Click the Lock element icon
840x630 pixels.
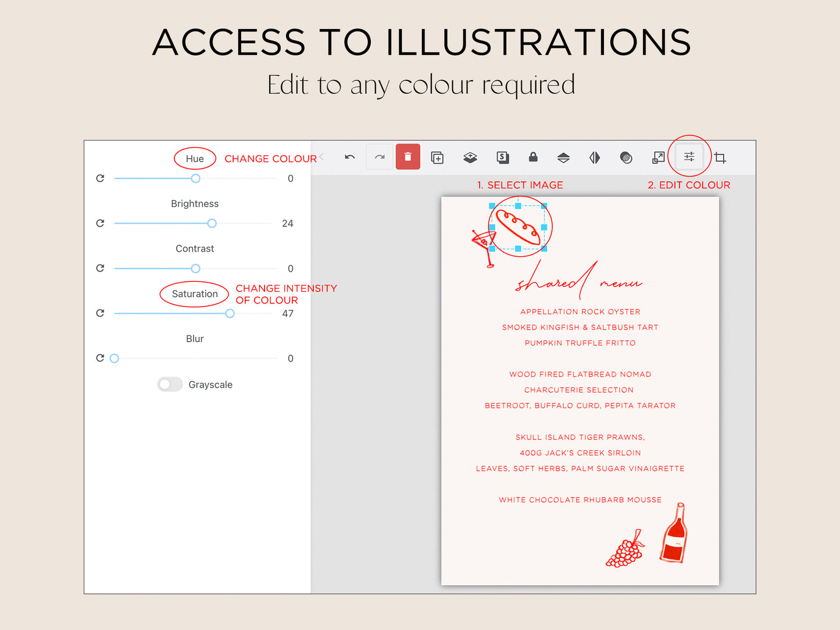(x=532, y=157)
